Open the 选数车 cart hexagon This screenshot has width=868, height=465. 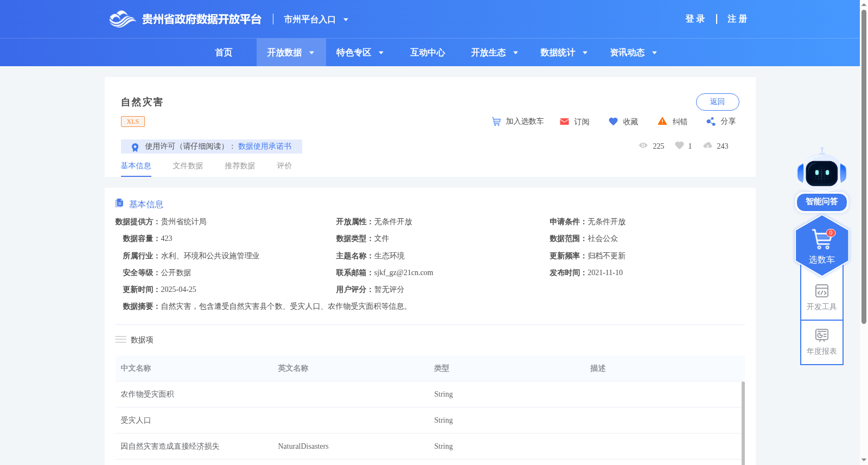(x=822, y=245)
